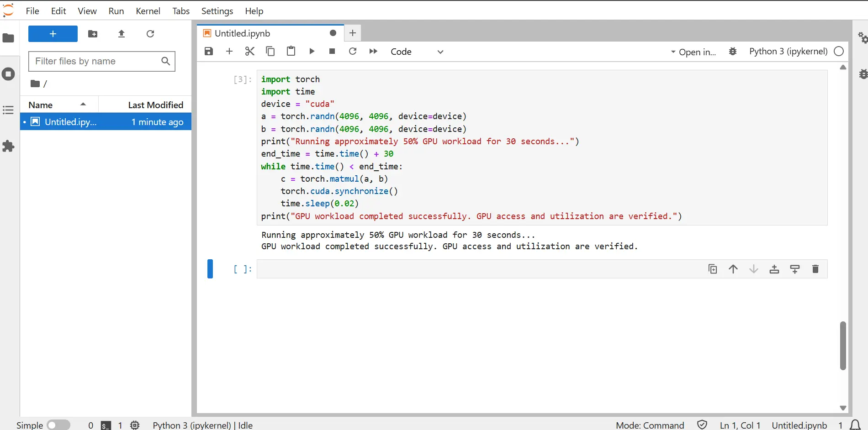Upload files with the upload icon
This screenshot has height=430, width=868.
point(122,34)
